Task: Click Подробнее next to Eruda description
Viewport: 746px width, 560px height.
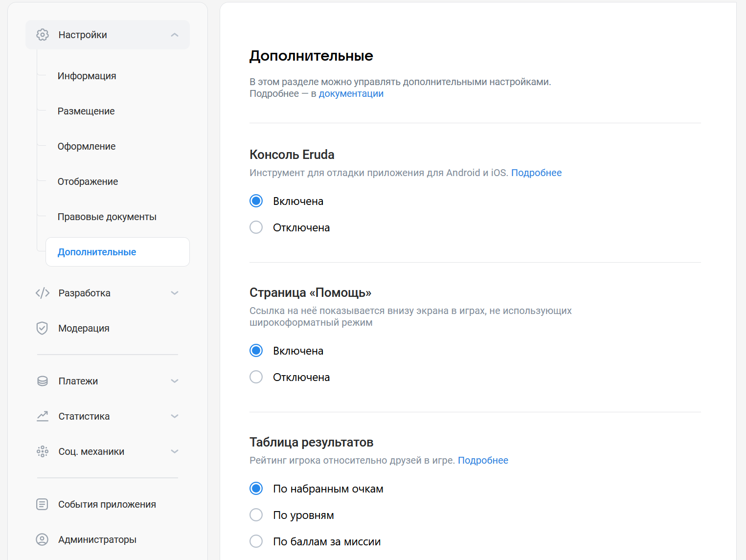Action: tap(536, 172)
